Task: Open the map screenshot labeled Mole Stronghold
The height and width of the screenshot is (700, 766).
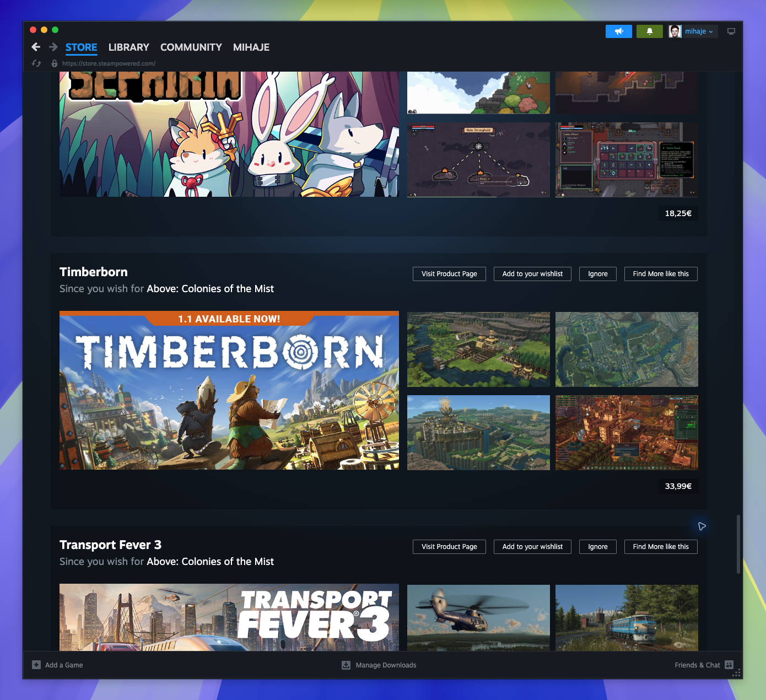Action: pyautogui.click(x=478, y=160)
